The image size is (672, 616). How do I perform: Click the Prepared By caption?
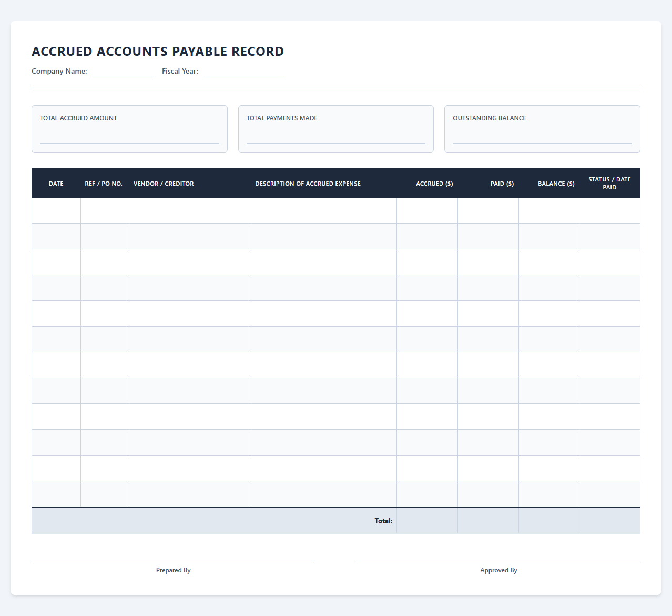pos(173,570)
